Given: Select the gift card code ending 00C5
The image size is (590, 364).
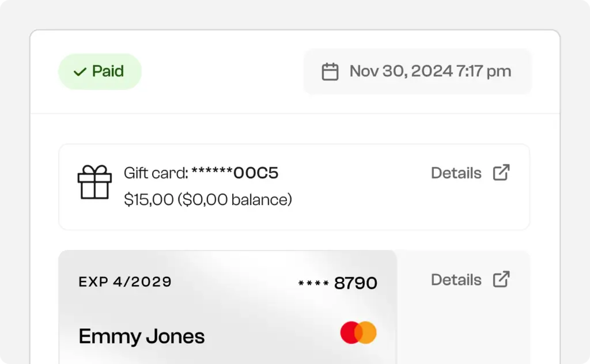Looking at the screenshot, I should 235,173.
